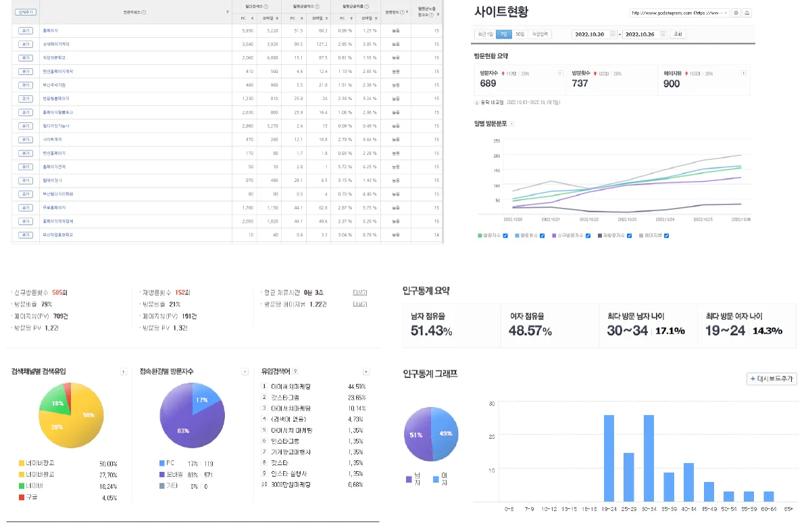This screenshot has width=808, height=532.
Task: Click 추가 button for keyword 무료홈페이지
Action: (x=25, y=208)
